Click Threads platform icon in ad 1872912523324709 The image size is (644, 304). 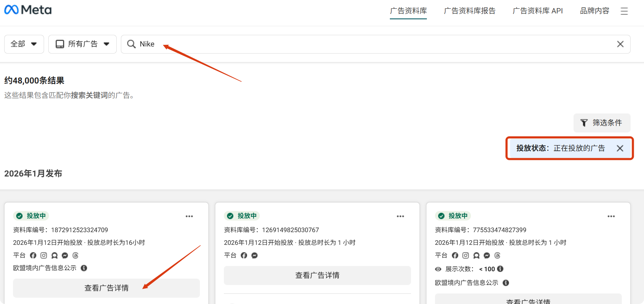(75, 255)
